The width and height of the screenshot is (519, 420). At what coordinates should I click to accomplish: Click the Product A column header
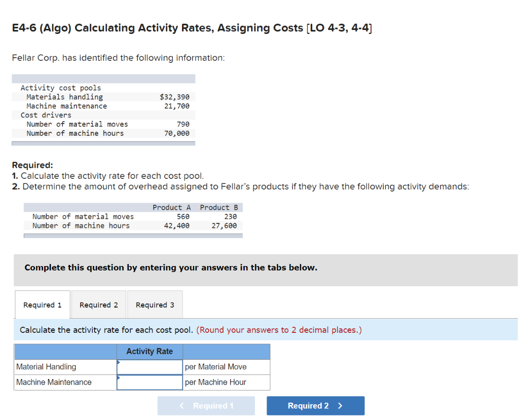coord(171,207)
